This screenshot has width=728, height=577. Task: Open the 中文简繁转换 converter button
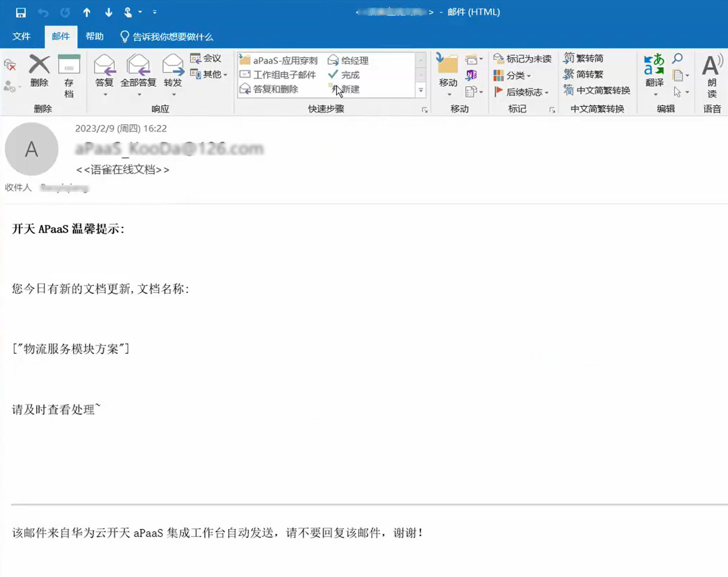point(597,90)
